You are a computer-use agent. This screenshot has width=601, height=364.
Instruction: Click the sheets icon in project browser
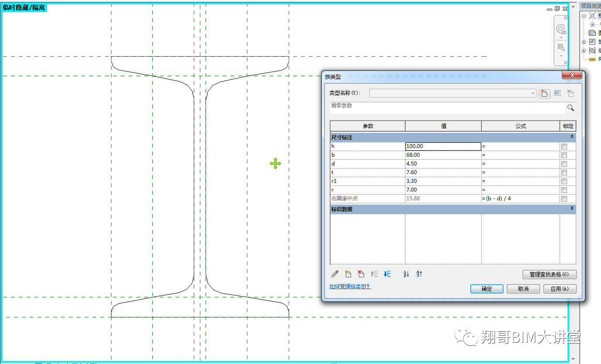click(x=592, y=33)
